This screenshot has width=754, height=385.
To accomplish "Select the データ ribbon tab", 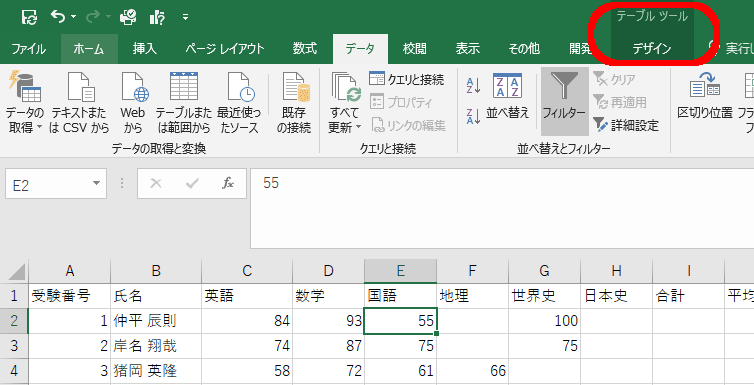I will (x=360, y=49).
